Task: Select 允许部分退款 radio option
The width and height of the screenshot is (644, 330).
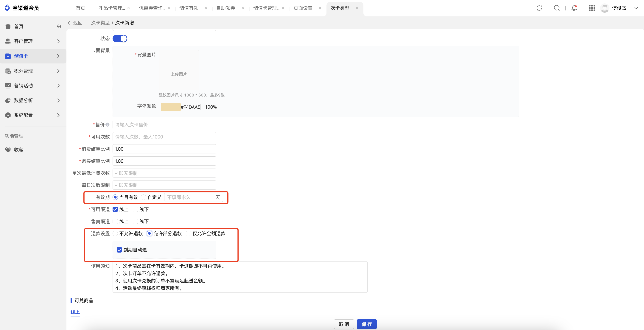Action: [149, 233]
